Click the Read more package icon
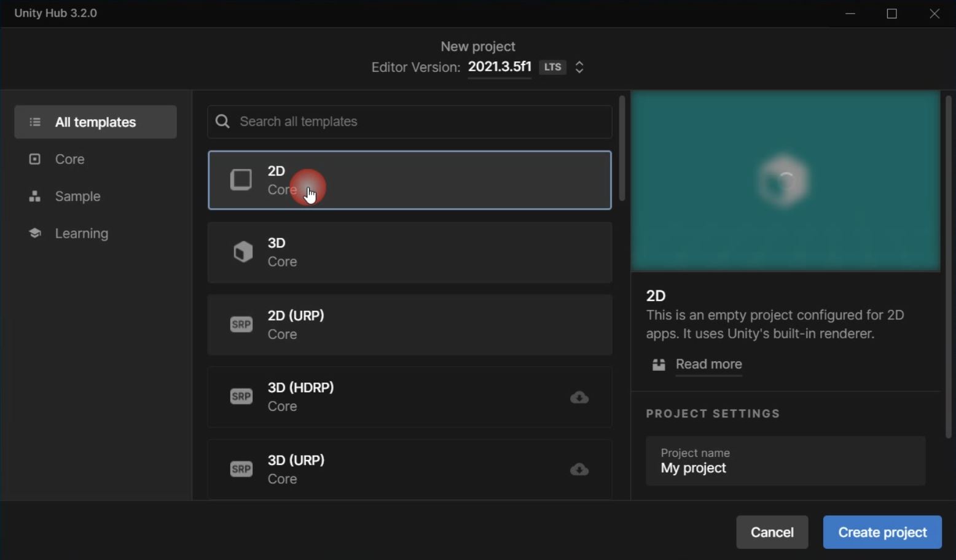Screen dimensions: 956x560 [x=659, y=365]
